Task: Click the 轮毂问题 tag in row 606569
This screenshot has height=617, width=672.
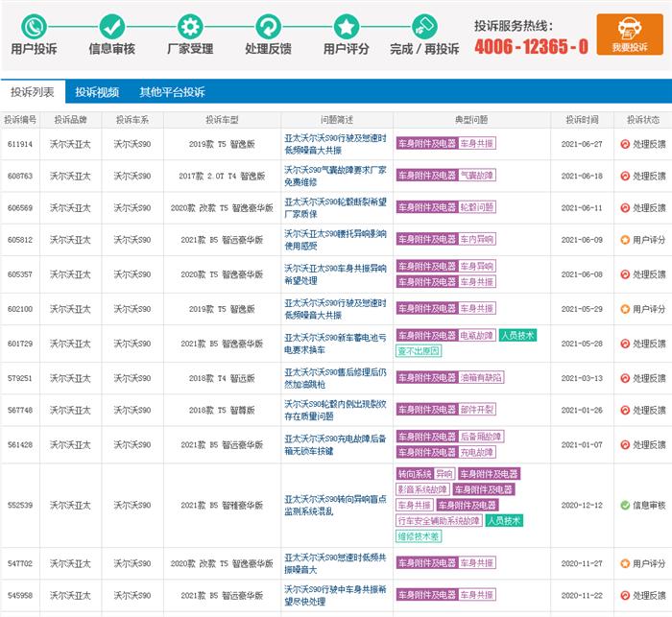Action: coord(477,207)
